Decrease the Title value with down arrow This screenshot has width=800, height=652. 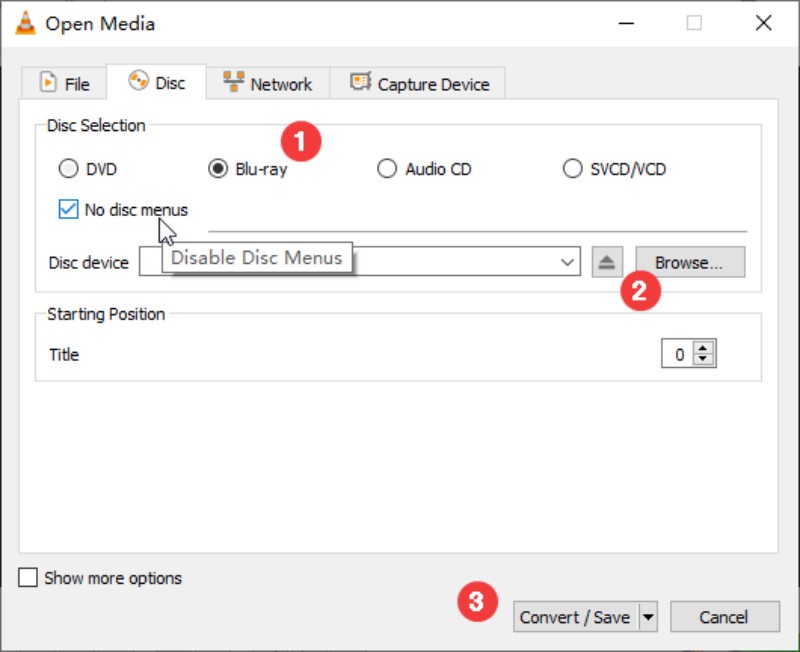(x=703, y=359)
